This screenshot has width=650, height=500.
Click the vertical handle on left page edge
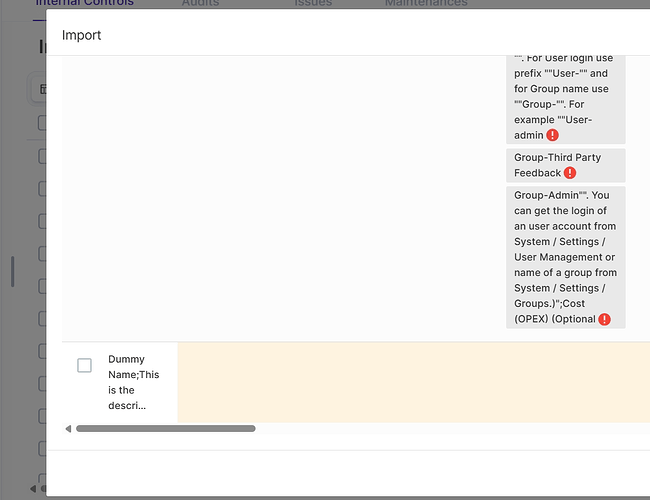12,271
